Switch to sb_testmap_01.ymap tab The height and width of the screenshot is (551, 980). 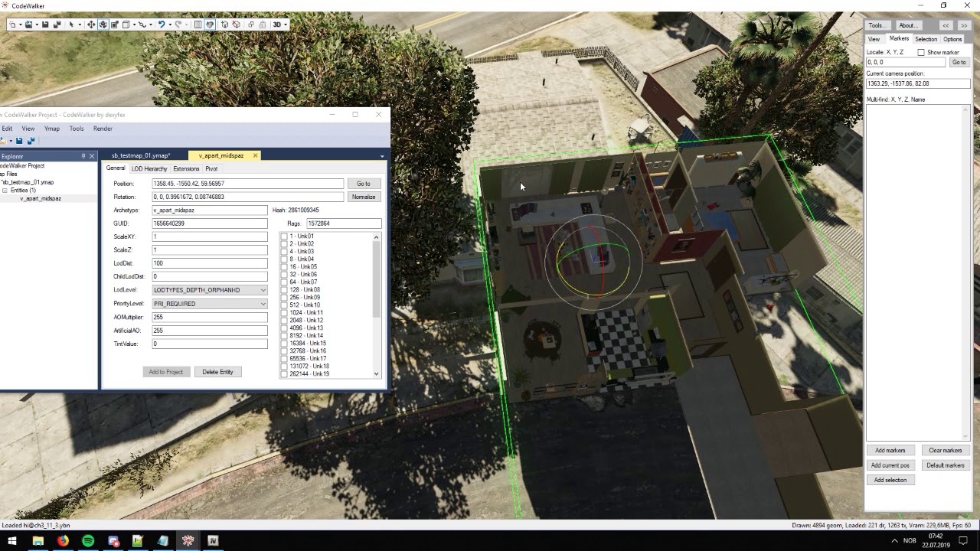[141, 155]
